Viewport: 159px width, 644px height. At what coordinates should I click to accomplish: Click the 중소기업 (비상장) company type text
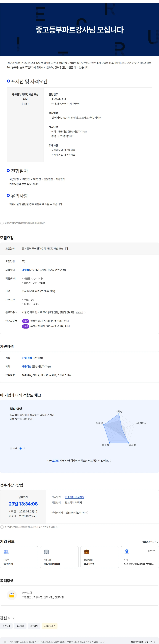(52, 564)
